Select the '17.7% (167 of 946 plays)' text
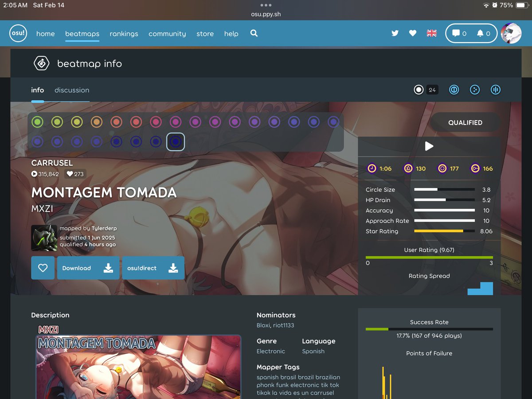This screenshot has width=532, height=399. tap(429, 336)
